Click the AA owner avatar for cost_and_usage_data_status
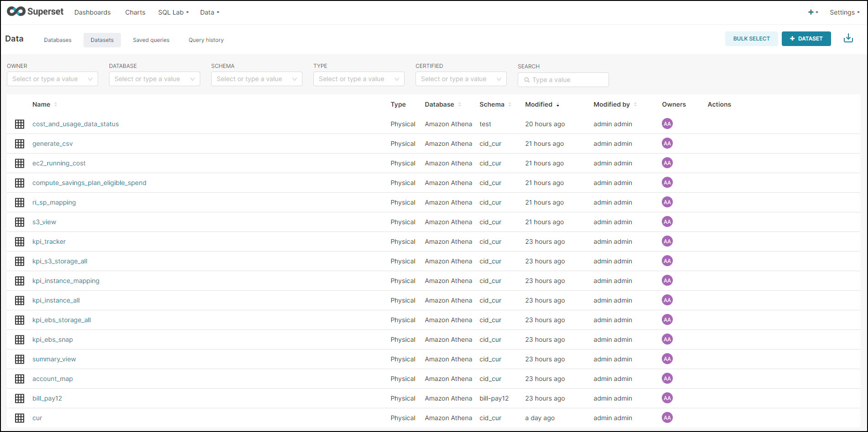 coord(667,123)
